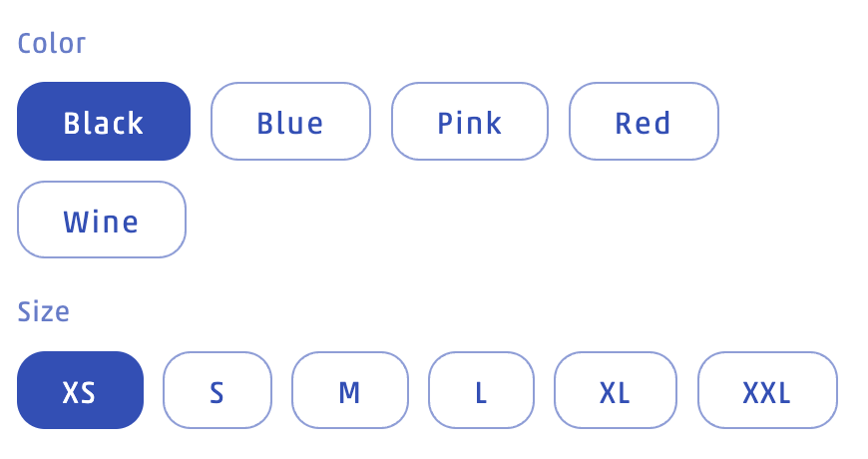Click the highlighted extra small size button
Image resolution: width=868 pixels, height=459 pixels.
tap(80, 390)
